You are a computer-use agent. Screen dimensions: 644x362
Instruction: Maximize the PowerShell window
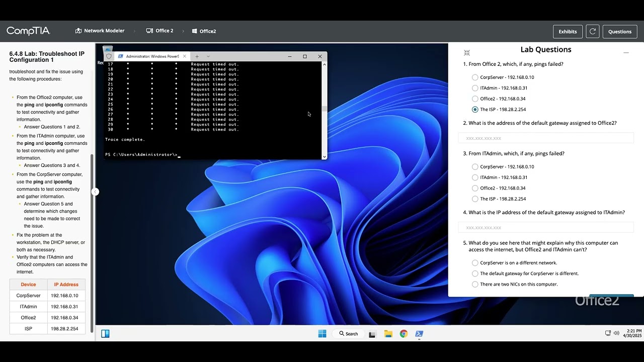[305, 56]
